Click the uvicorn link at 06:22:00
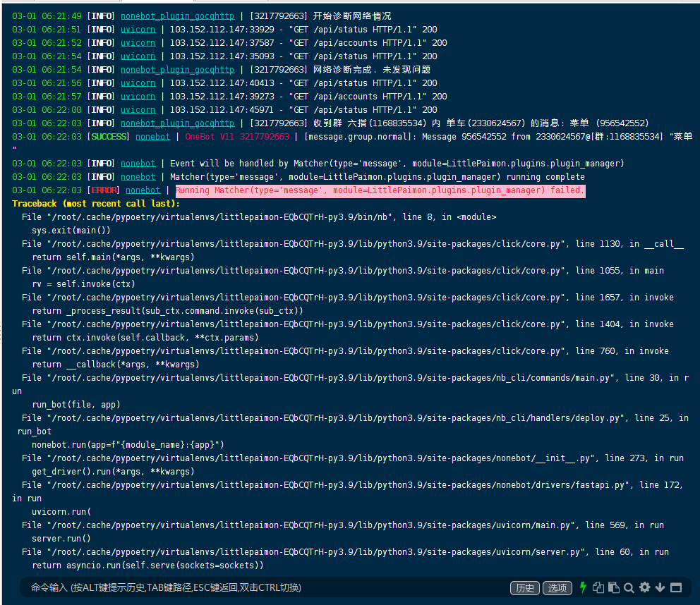The height and width of the screenshot is (605, 700). [x=138, y=109]
